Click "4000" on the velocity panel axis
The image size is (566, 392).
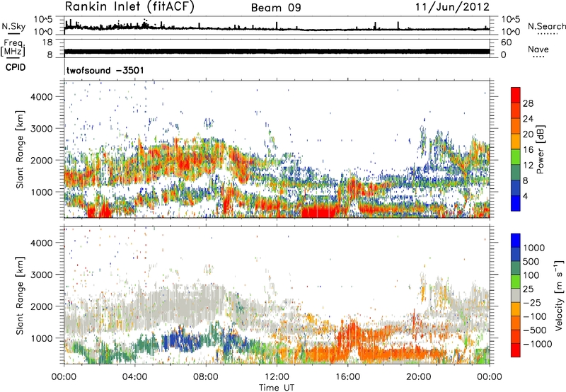coord(41,243)
